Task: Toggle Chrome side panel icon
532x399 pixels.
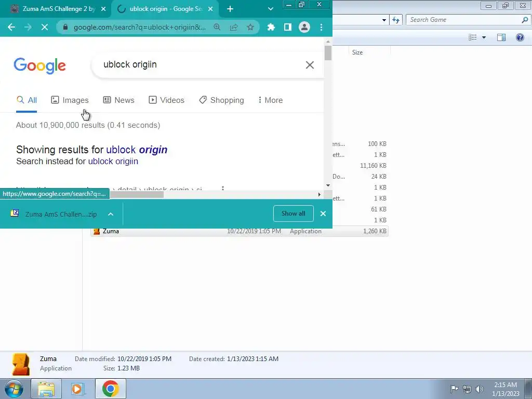Action: tap(288, 27)
